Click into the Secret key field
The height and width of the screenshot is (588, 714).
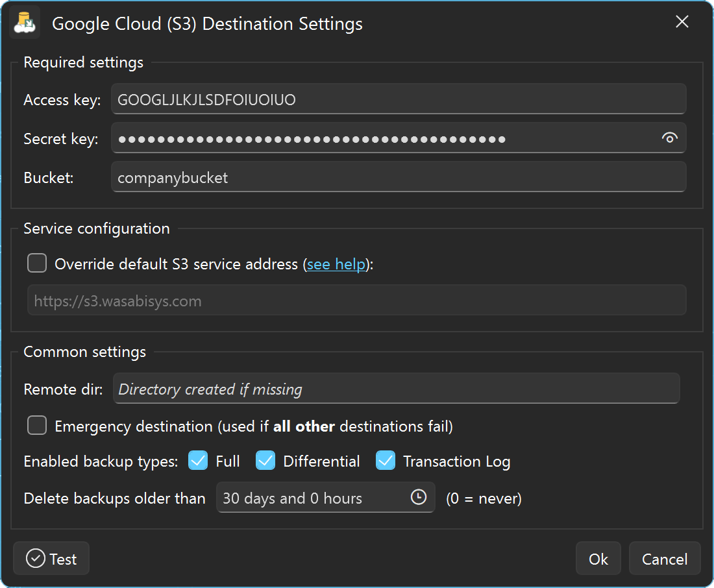tap(383, 138)
